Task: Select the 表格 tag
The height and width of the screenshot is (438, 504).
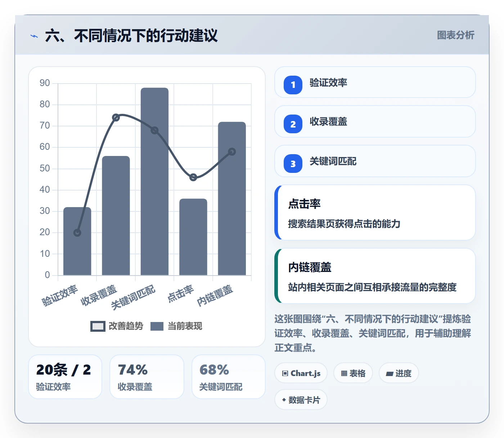Action: pos(353,373)
